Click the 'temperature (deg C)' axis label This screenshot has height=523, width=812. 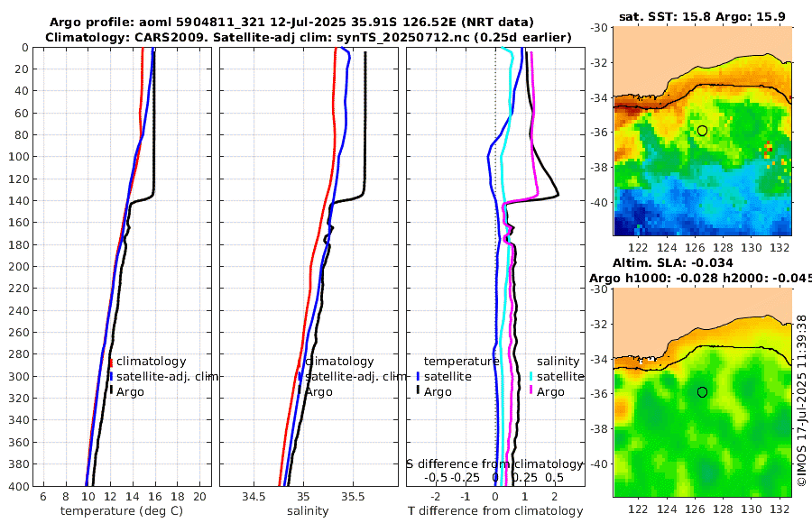tap(122, 510)
